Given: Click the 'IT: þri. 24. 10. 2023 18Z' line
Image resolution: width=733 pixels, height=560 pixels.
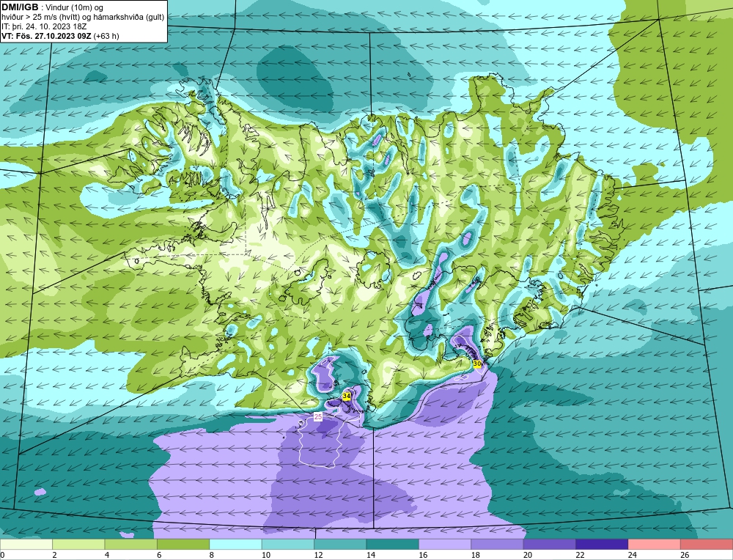Looking at the screenshot, I should 44,26.
